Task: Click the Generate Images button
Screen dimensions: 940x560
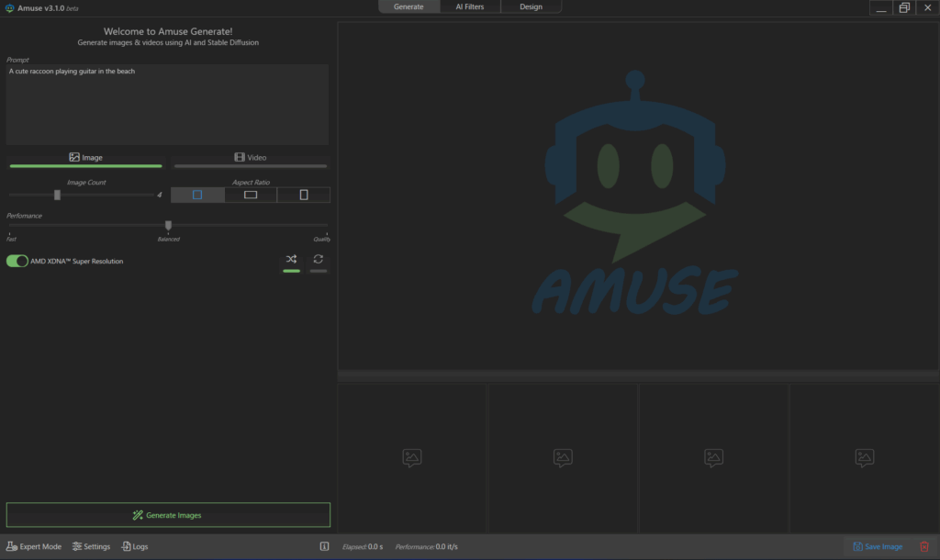Action: click(168, 515)
